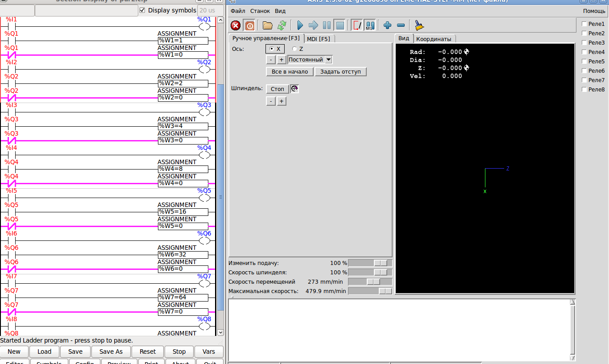The height and width of the screenshot is (364, 609).
Task: Toggle the Display symbols checkbox
Action: coord(143,10)
